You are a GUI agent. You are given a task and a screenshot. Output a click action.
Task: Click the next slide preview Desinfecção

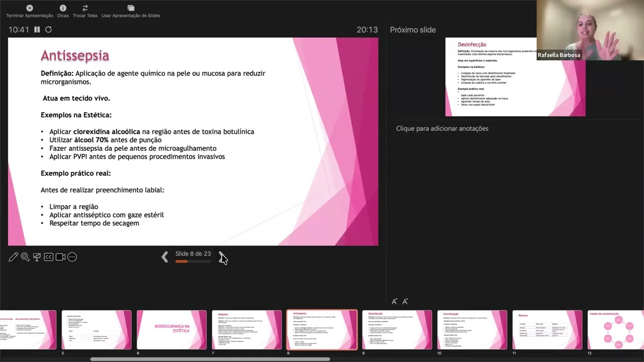coord(515,77)
